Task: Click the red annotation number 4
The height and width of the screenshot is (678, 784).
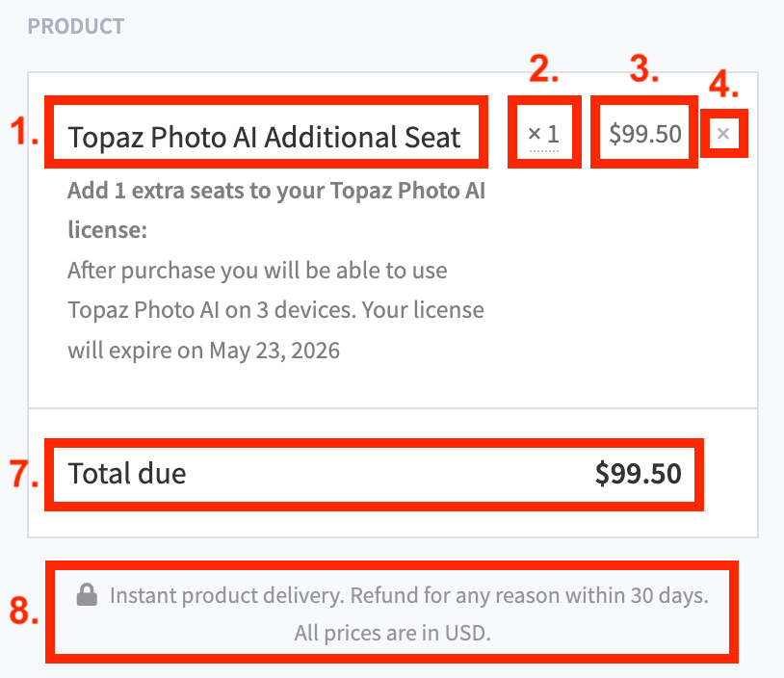Action: click(x=723, y=85)
